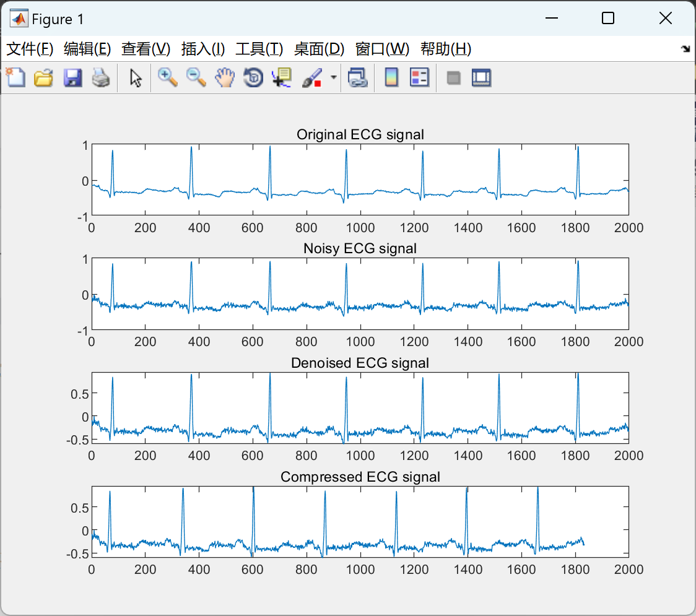Open the 桌面(D) menu
696x616 pixels.
(319, 49)
